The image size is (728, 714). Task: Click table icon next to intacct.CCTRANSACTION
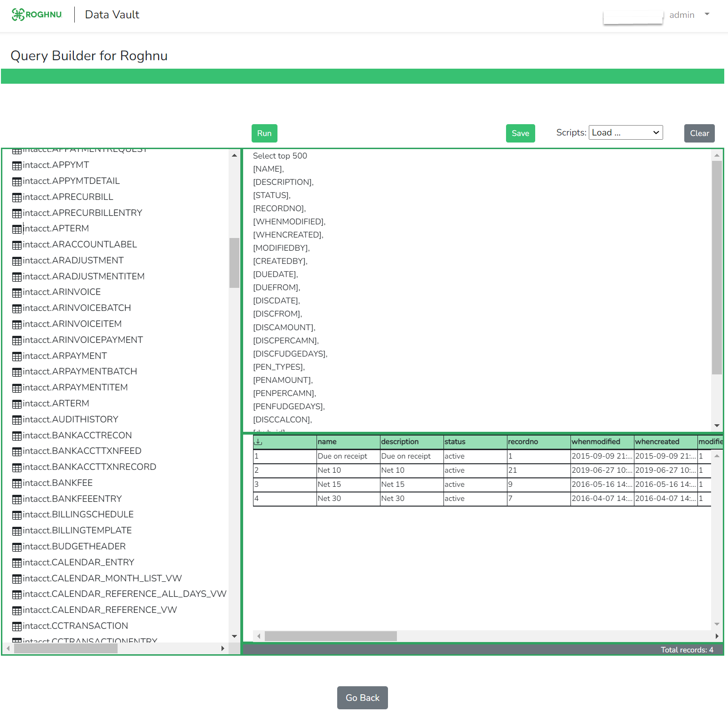(17, 627)
